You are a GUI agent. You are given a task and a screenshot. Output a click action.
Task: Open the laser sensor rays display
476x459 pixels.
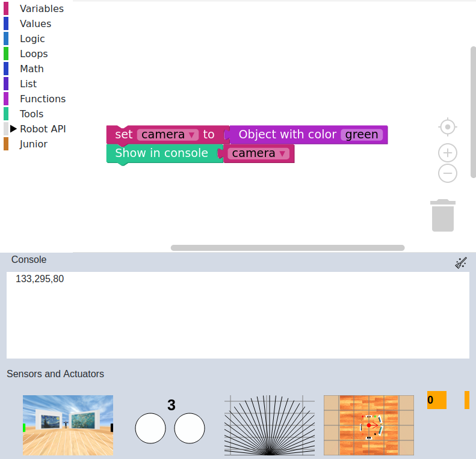(269, 425)
